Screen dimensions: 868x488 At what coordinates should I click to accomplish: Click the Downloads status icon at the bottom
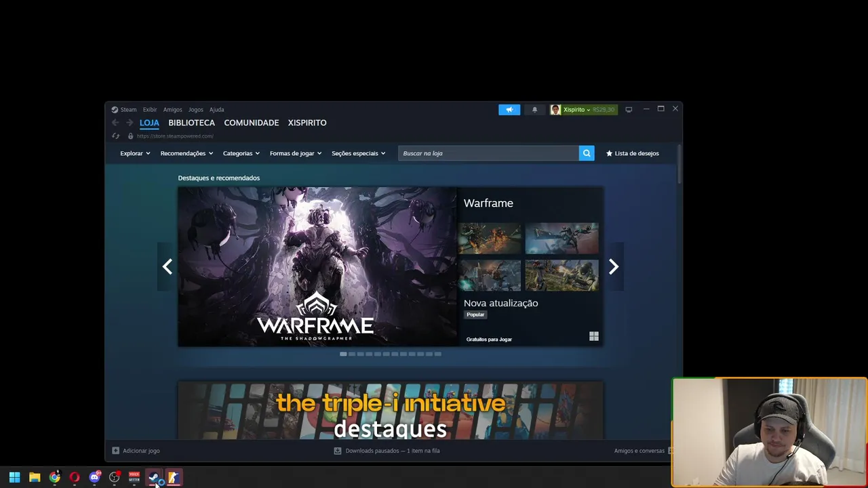(x=338, y=451)
